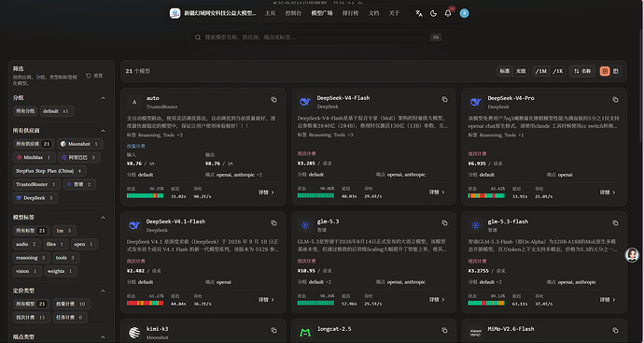Open the floating assistant avatar at right edge
This screenshot has height=343, width=644.
pyautogui.click(x=632, y=255)
